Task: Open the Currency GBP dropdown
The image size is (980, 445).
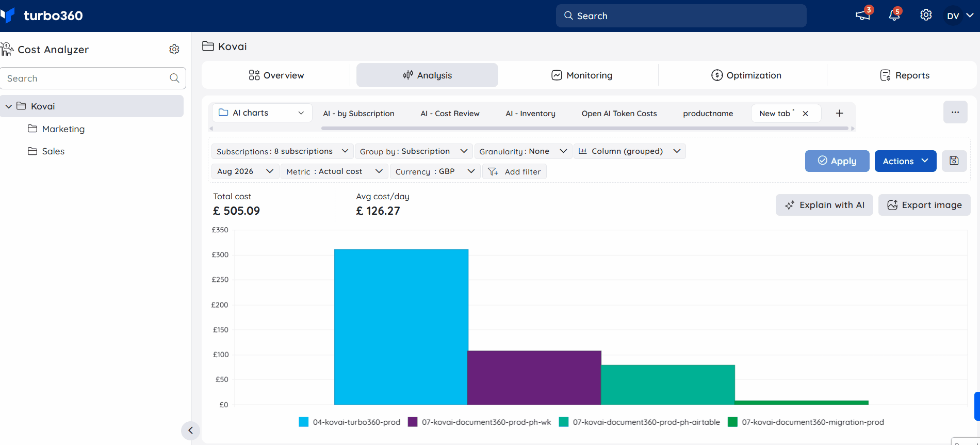Action: click(x=435, y=171)
